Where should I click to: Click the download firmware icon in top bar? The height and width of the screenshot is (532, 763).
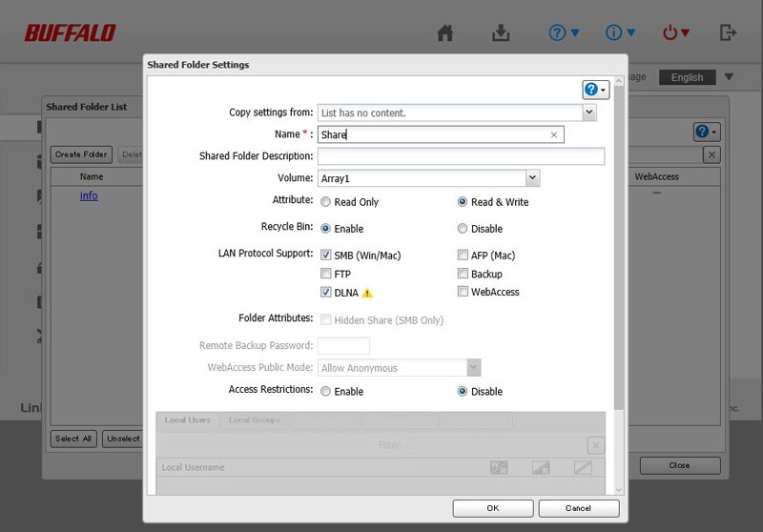coord(500,33)
